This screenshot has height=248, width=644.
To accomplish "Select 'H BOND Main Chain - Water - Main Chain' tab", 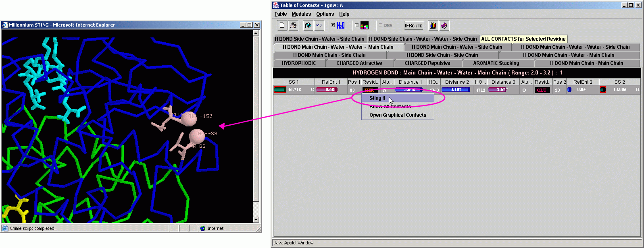I will (569, 55).
